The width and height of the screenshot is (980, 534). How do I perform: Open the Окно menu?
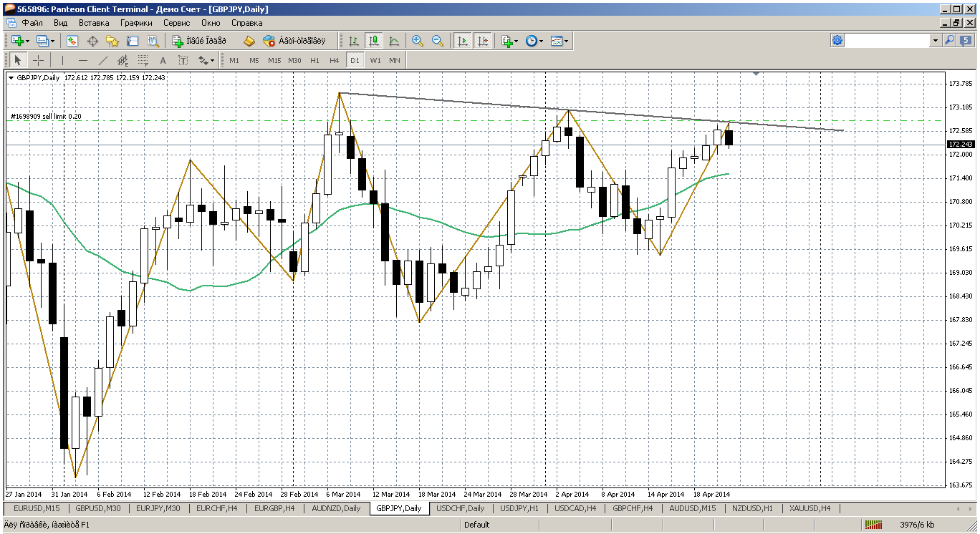click(x=211, y=23)
